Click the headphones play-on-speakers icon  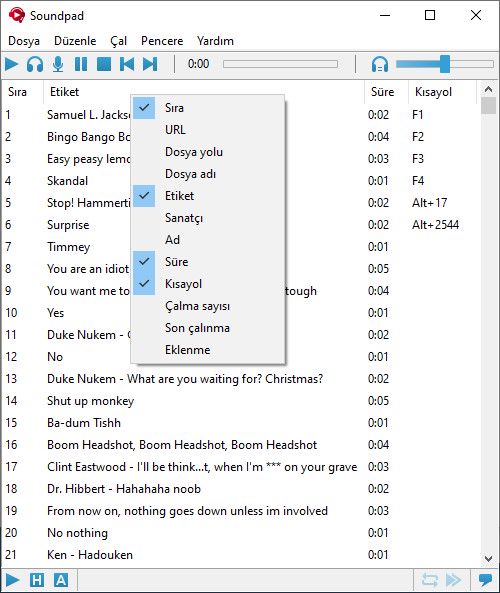tap(35, 64)
